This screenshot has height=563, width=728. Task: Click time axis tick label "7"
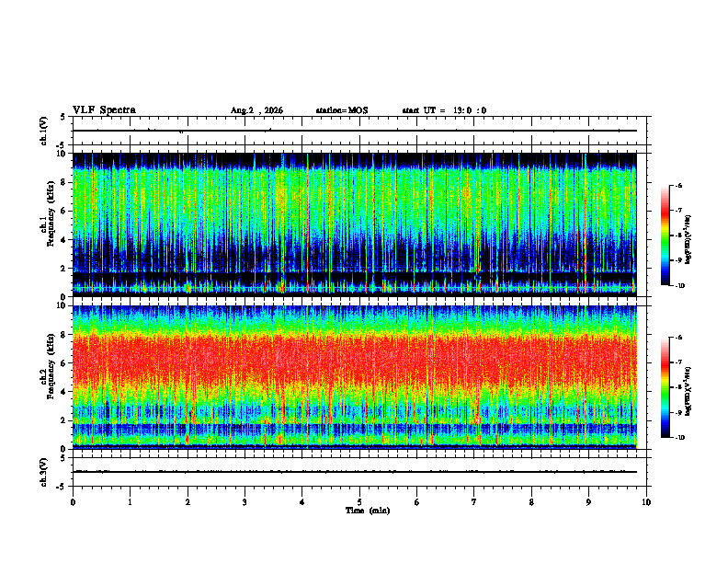474,502
